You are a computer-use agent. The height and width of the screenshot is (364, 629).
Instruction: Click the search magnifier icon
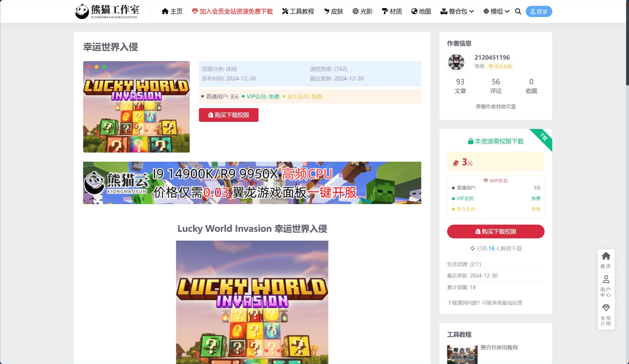click(518, 11)
